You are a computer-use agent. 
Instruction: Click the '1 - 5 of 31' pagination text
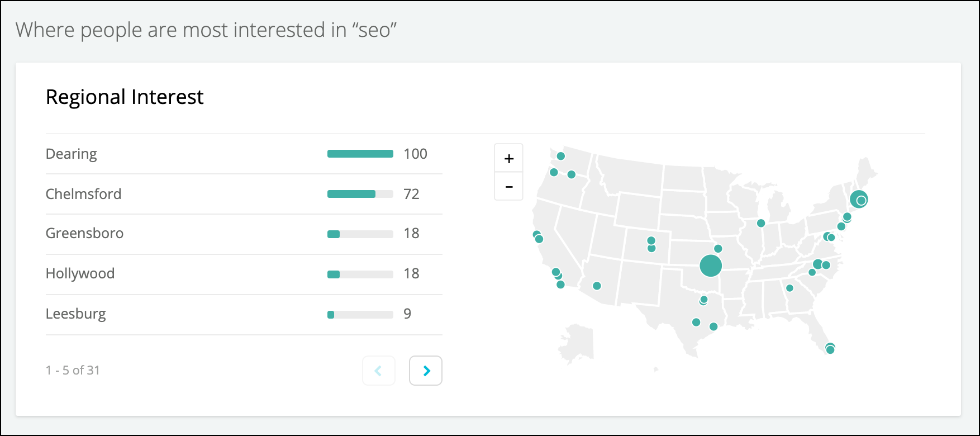(73, 370)
